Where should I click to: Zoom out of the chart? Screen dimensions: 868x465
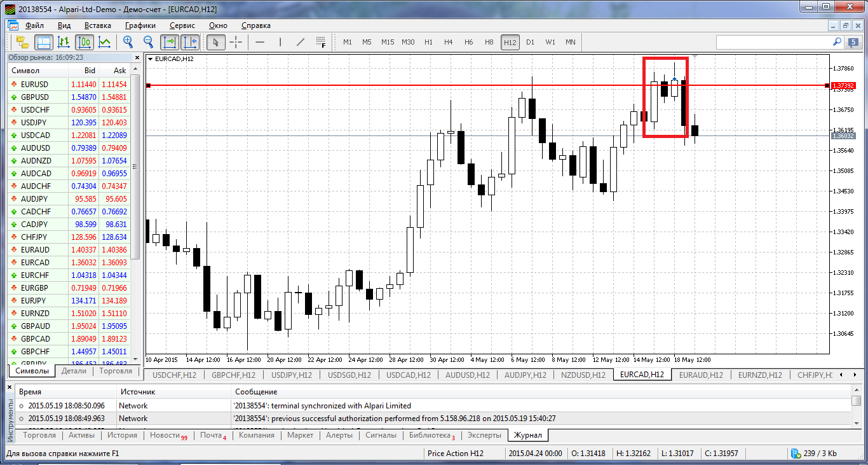148,42
